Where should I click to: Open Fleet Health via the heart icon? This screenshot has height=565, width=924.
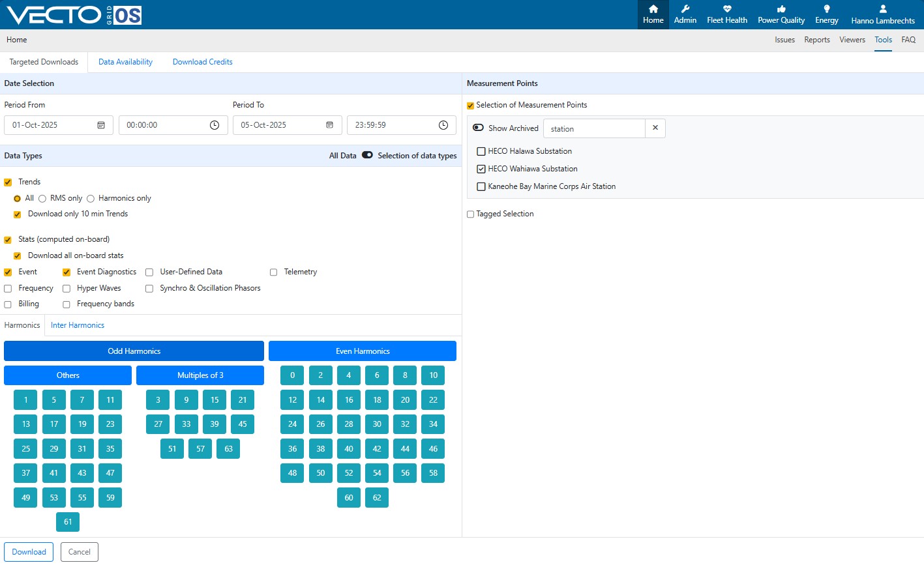pos(727,9)
